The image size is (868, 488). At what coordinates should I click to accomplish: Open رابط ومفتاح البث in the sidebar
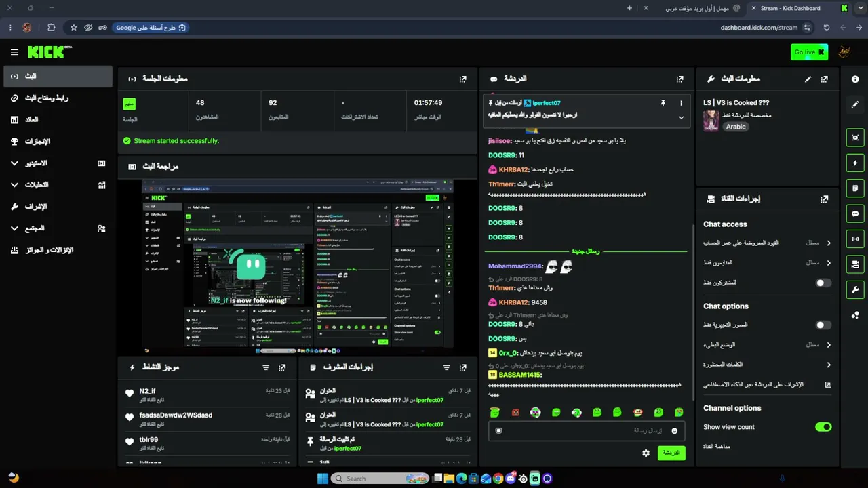(x=58, y=98)
